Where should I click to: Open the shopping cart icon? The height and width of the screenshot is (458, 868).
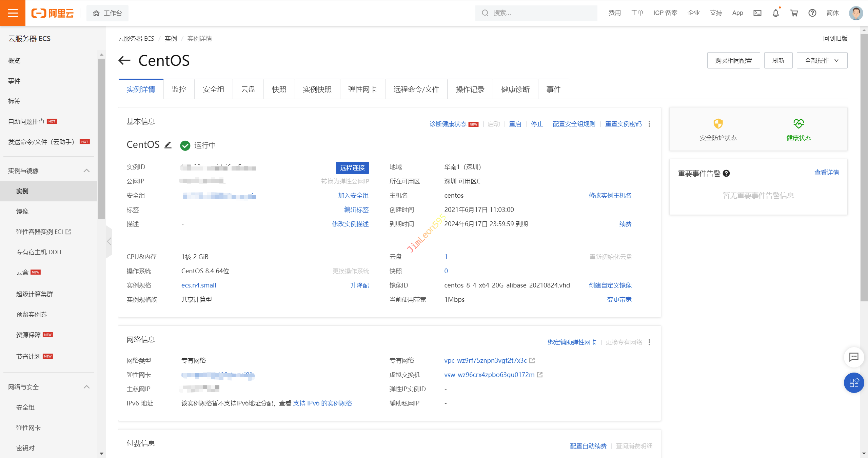click(794, 13)
